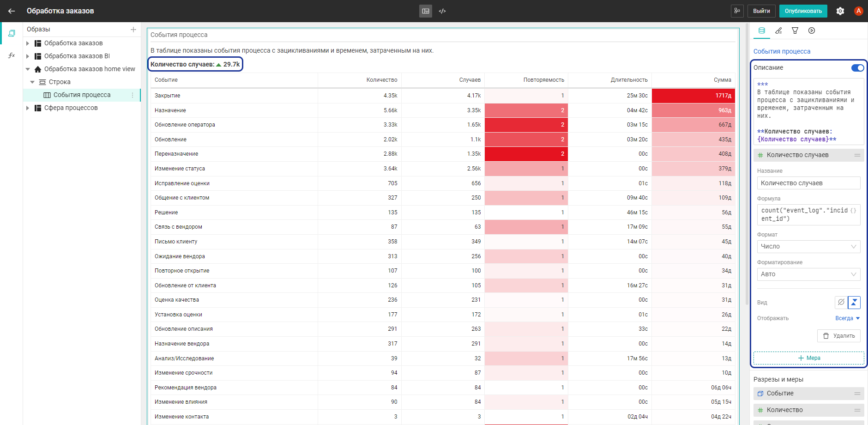Grab the drag handle of Количество случаев measure
This screenshot has width=868, height=425.
point(857,155)
